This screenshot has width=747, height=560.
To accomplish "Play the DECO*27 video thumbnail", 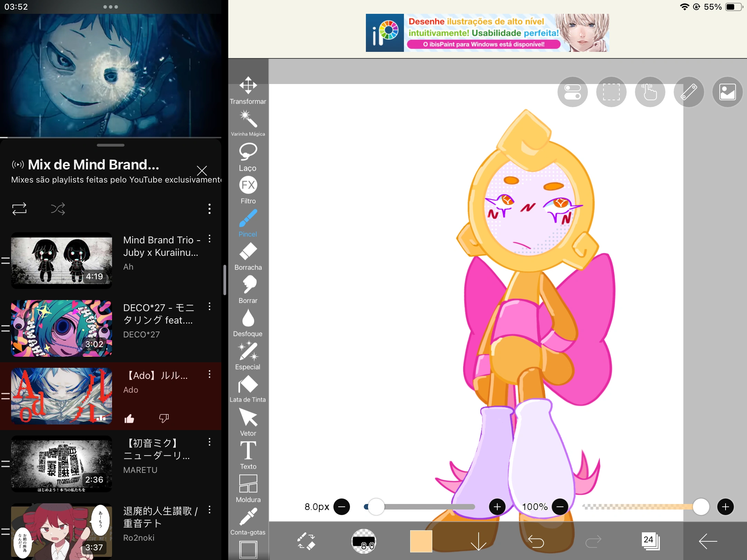I will pyautogui.click(x=61, y=328).
